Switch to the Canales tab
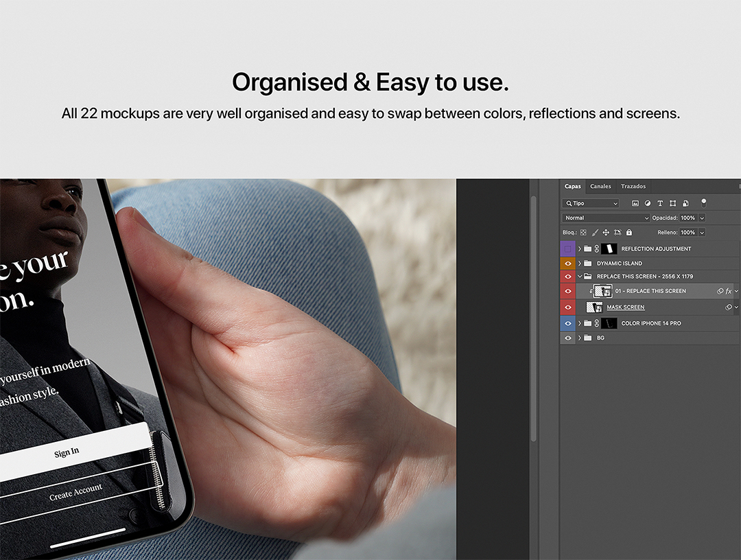The width and height of the screenshot is (741, 560). coord(600,187)
